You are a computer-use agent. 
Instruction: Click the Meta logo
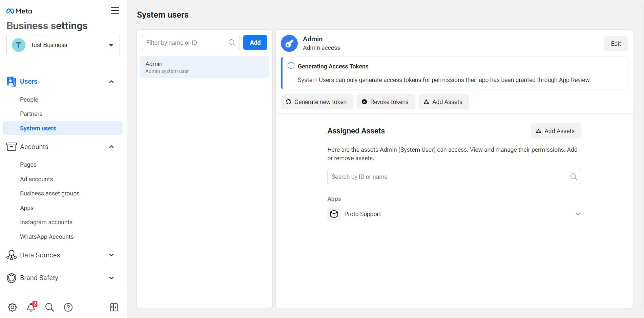click(19, 11)
